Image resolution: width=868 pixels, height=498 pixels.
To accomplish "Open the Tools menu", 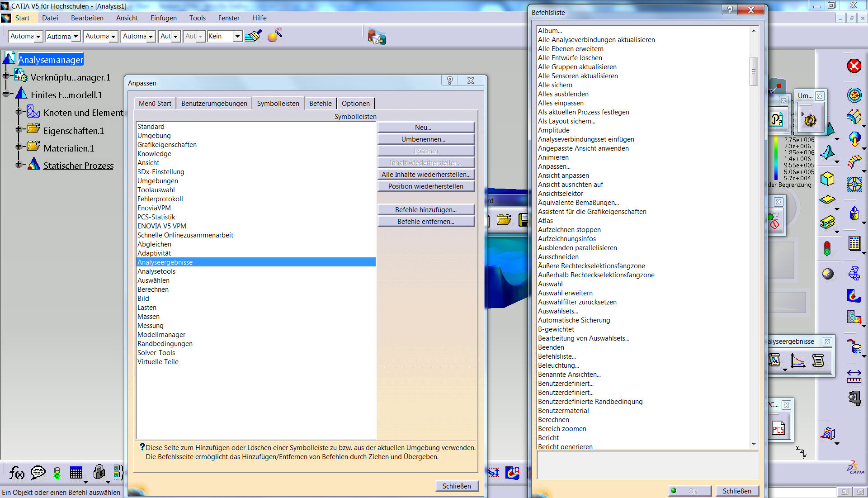I will [197, 18].
